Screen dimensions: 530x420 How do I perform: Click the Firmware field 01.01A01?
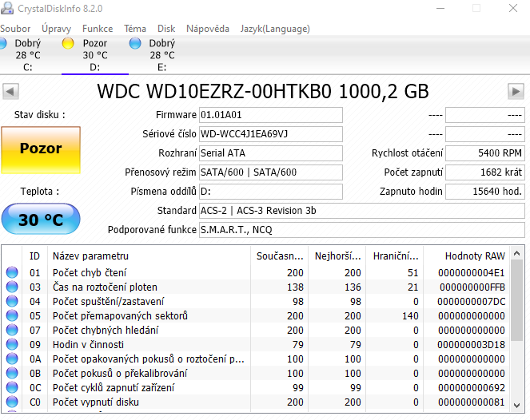(x=271, y=115)
